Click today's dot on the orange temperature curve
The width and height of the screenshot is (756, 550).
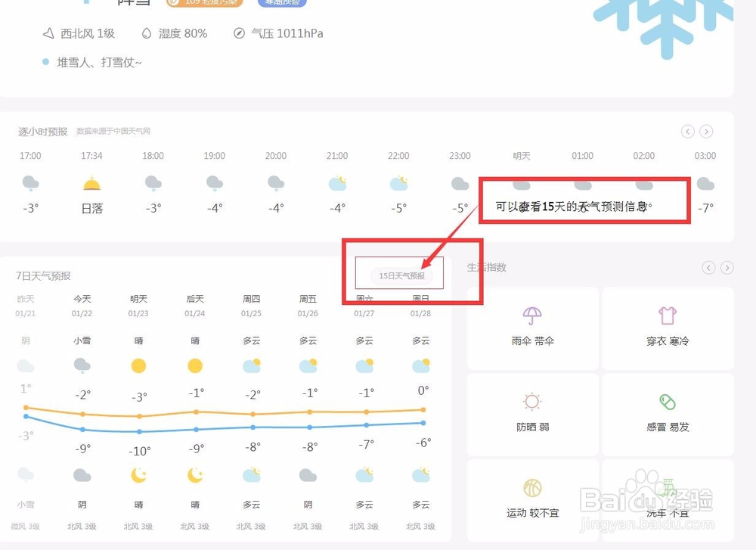point(82,415)
